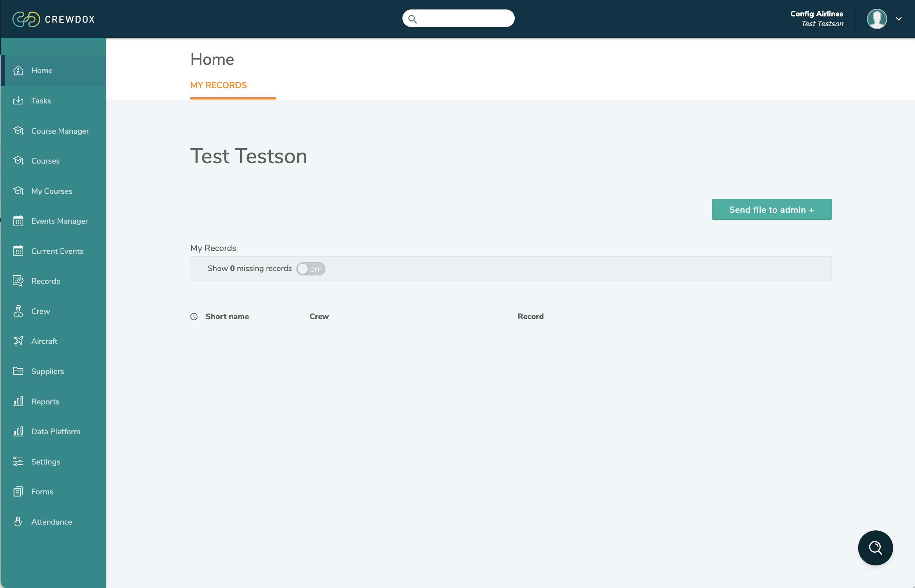Click the Send file to admin button
The image size is (915, 588).
point(771,209)
